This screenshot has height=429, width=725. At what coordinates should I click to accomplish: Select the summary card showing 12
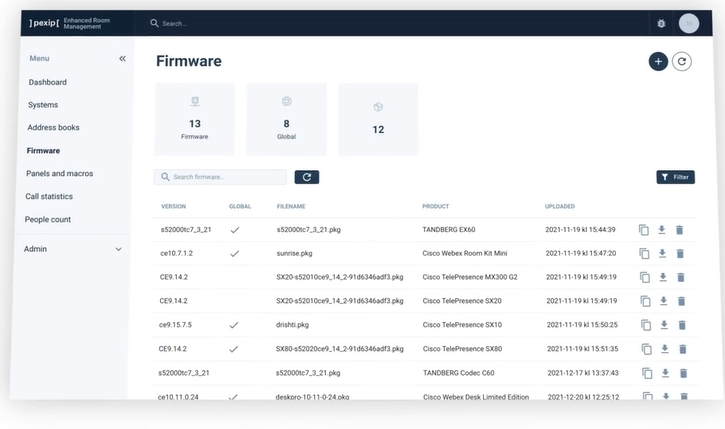pos(378,119)
